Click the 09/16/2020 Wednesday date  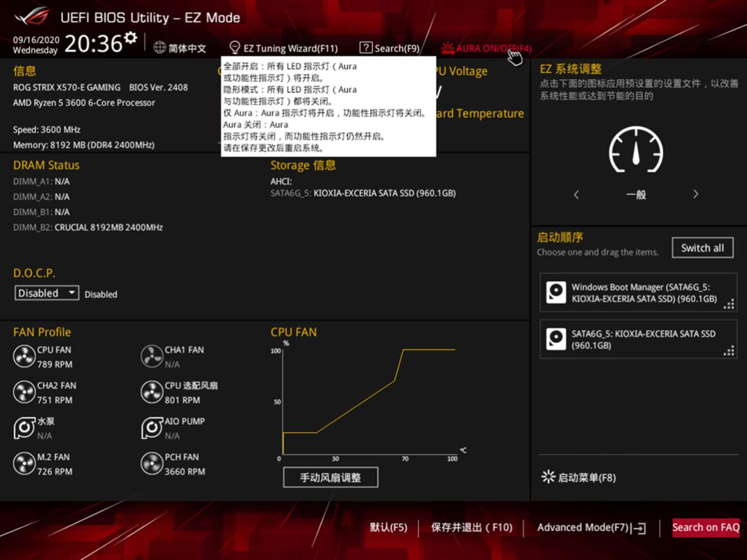coord(35,45)
